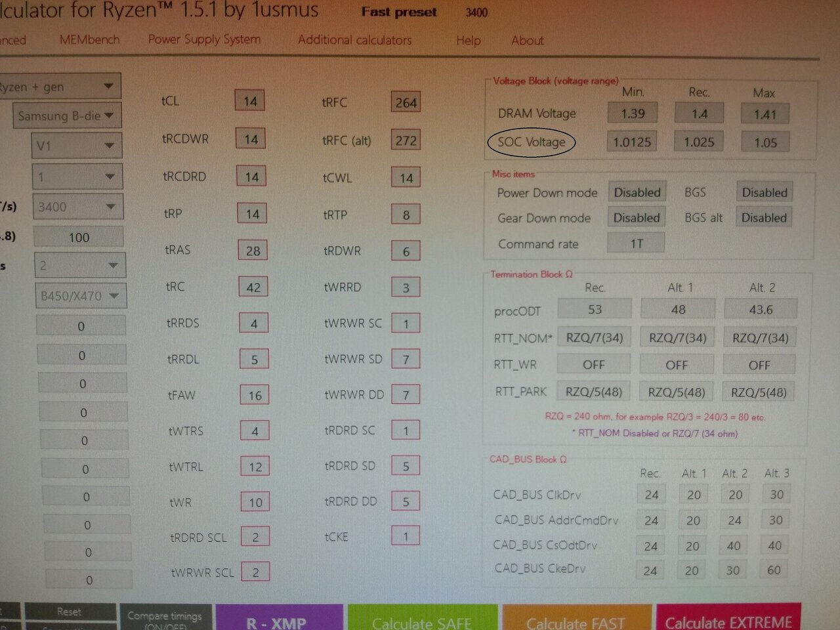Open the Power Supply System tab
840x630 pixels.
[204, 39]
